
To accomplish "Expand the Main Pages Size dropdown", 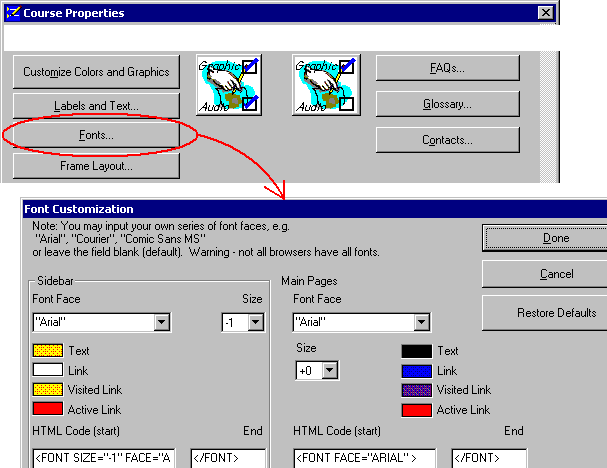I will (x=329, y=370).
